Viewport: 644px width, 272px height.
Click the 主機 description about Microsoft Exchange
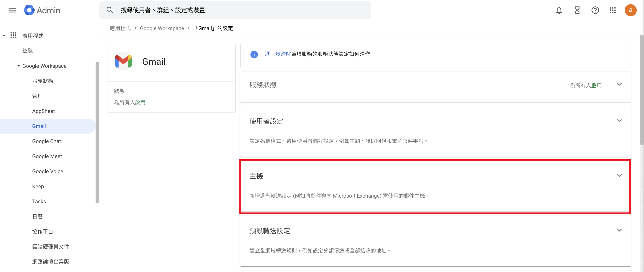point(339,196)
